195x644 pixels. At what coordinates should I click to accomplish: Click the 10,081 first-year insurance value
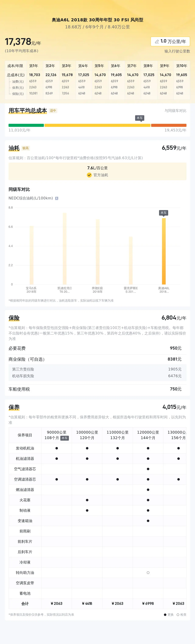33,93
